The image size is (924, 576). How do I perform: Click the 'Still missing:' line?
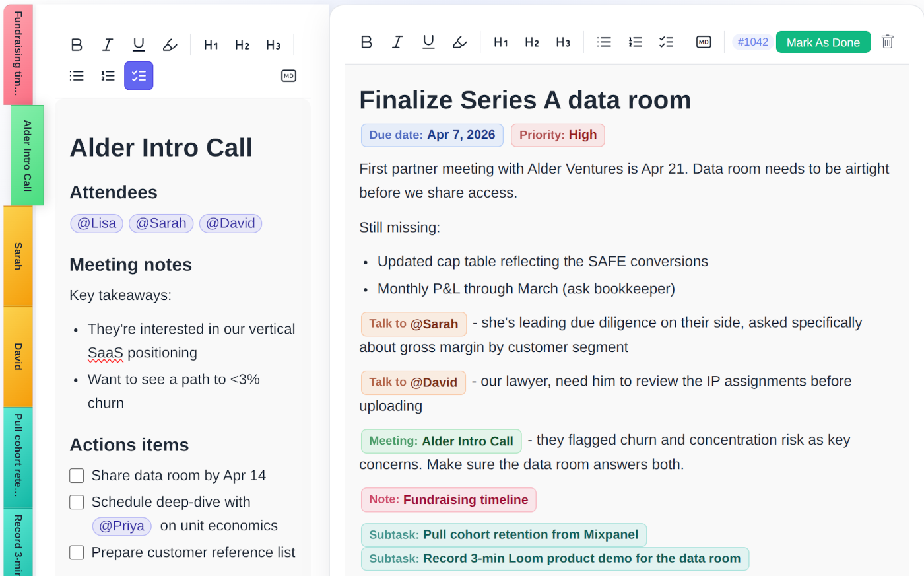399,227
